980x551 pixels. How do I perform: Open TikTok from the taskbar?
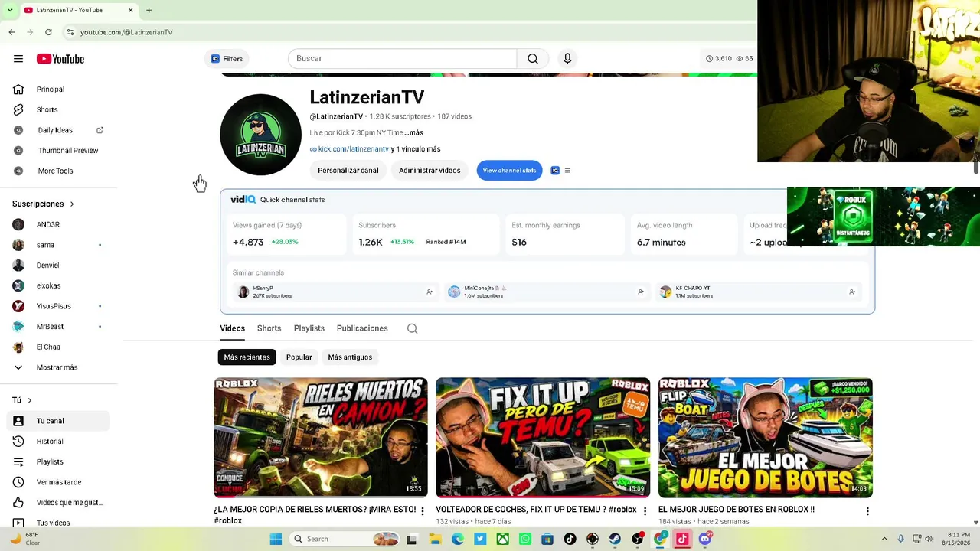tap(570, 539)
